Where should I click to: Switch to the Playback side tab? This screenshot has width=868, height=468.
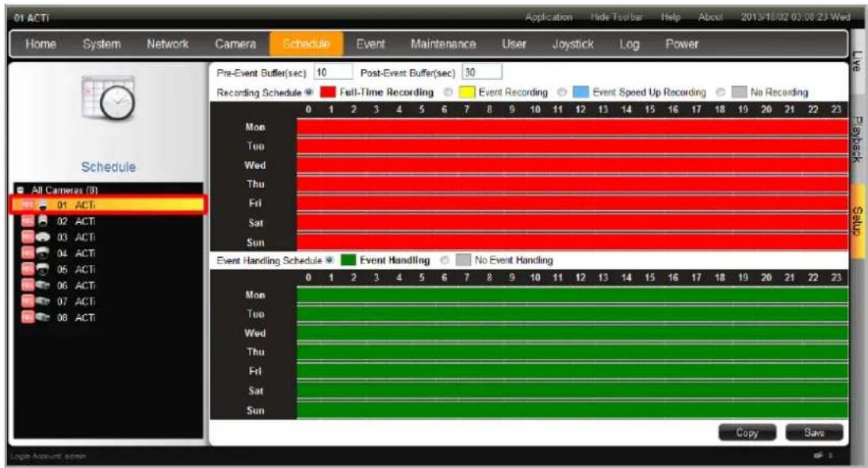(856, 139)
